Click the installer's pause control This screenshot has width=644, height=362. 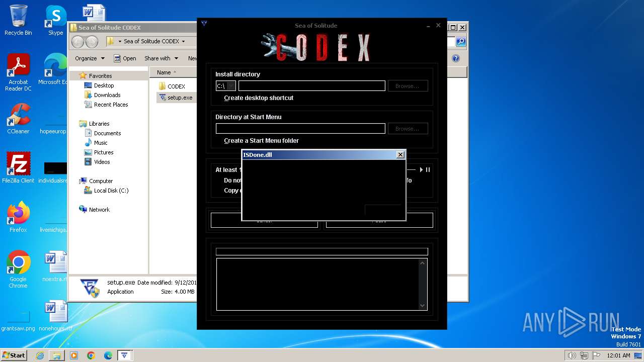pos(428,170)
